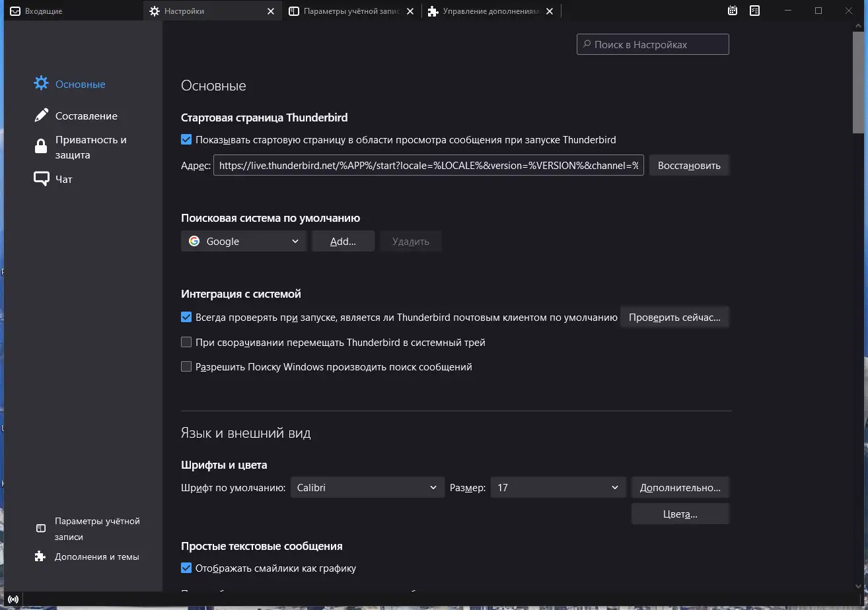Open the General (Основные) gear icon

[x=42, y=83]
